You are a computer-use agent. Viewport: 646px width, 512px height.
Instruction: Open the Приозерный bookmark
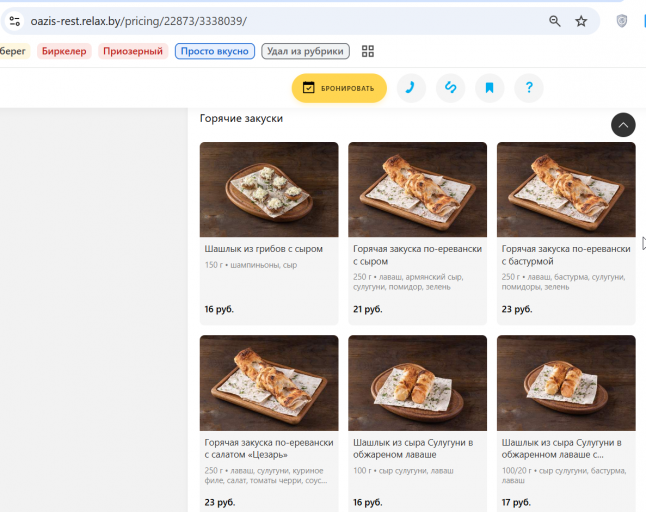133,51
